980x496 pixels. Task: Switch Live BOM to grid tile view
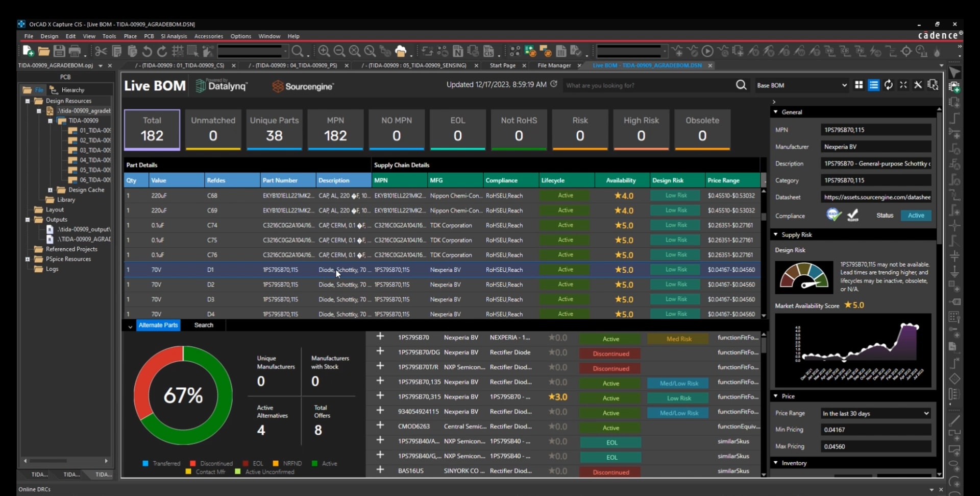point(859,85)
